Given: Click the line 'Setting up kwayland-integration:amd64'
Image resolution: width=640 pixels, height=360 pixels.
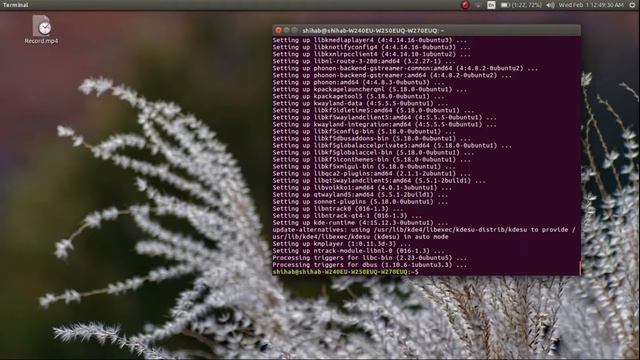Looking at the screenshot, I should point(384,124).
